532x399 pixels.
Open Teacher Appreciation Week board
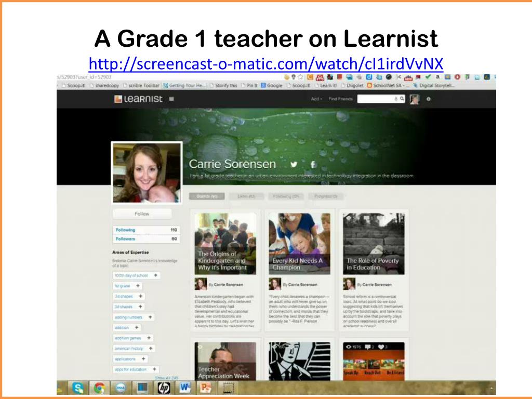tap(225, 361)
